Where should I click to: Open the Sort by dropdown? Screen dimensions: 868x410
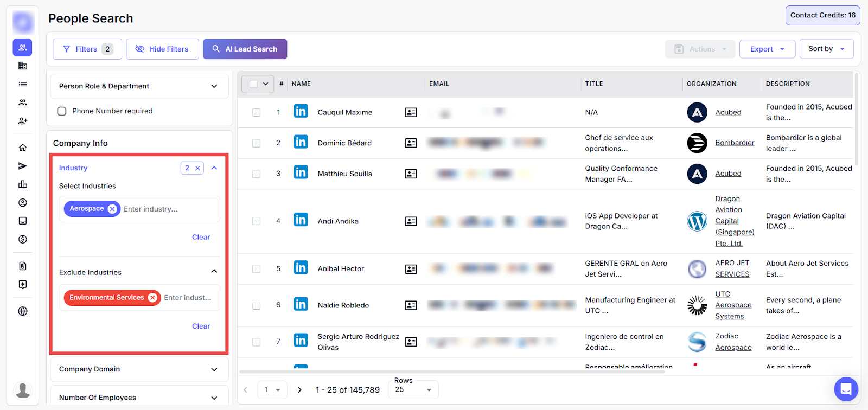click(826, 49)
